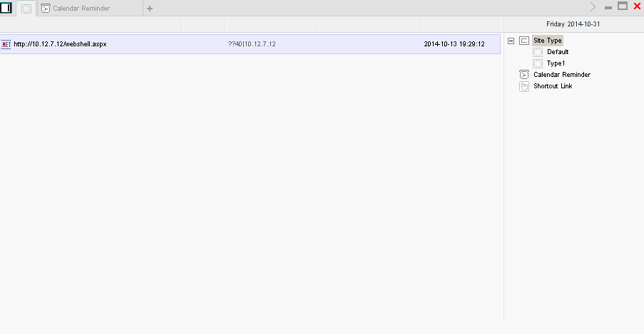Screen dimensions: 644x334
Task: Select Site Type in the tree
Action: click(548, 41)
